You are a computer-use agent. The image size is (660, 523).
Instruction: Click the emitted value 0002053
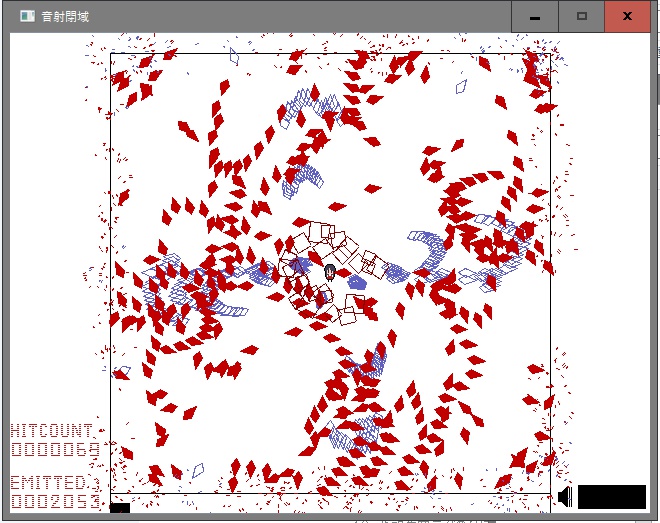(55, 502)
